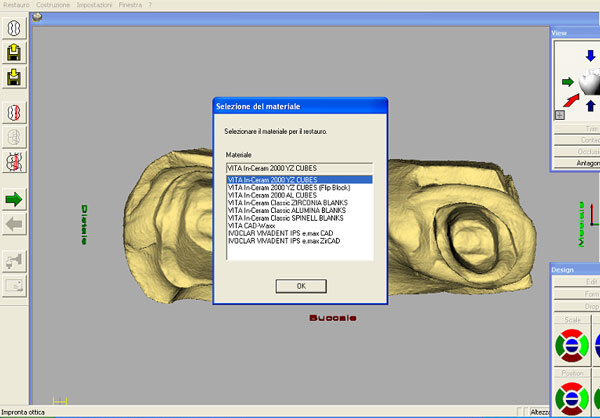Click the dark red bottom segment of Scale wheel

(572, 358)
